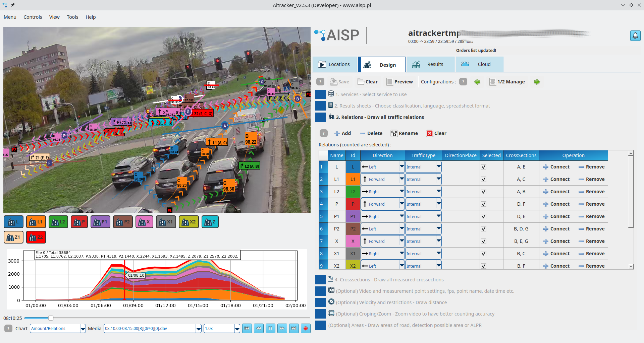Select the L1 relation icon
The image size is (644, 343).
click(36, 221)
